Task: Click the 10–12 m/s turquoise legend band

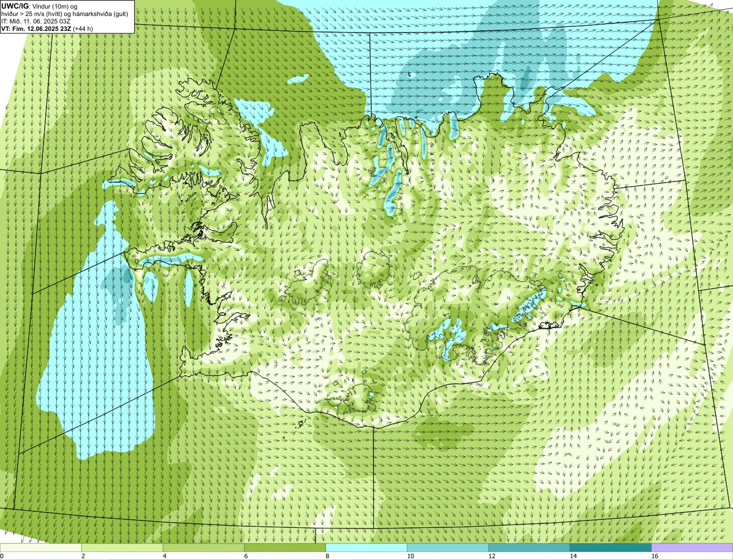Action: point(448,547)
